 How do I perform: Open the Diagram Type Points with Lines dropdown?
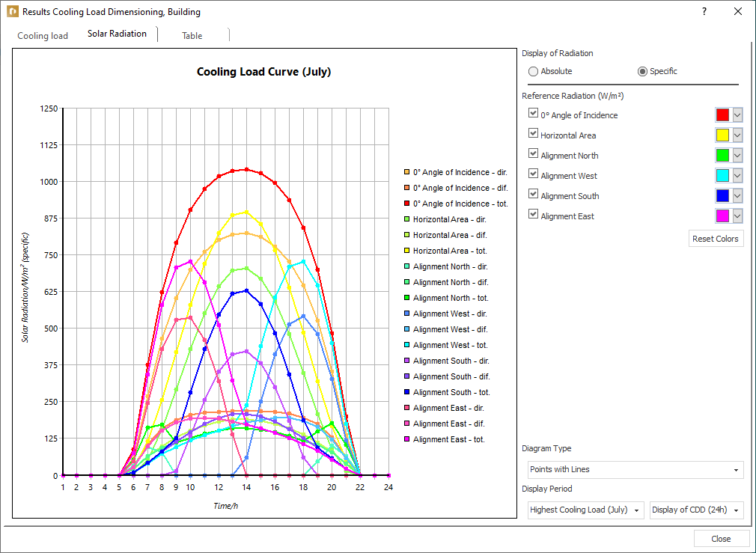(x=635, y=470)
